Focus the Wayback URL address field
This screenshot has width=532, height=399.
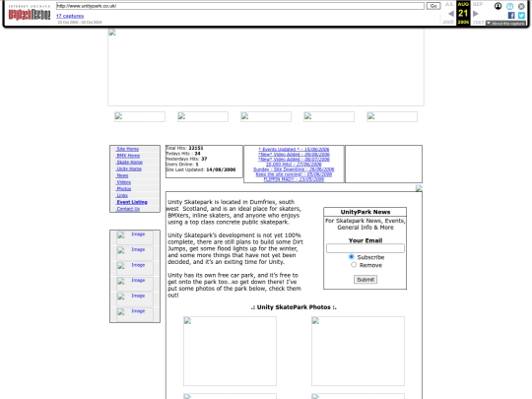[x=239, y=6]
